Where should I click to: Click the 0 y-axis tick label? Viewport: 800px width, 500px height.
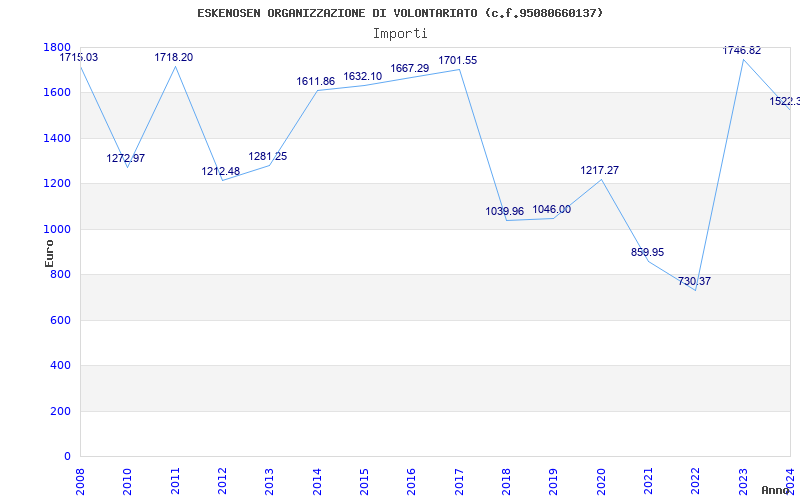tap(67, 457)
